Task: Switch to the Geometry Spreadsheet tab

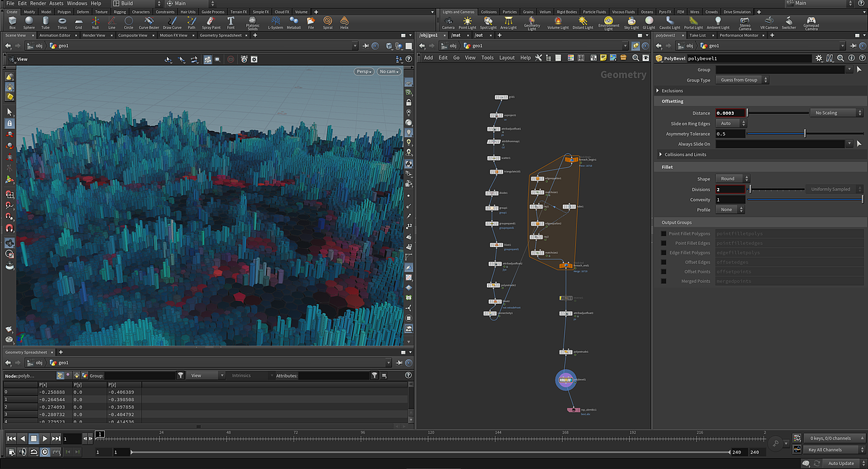Action: [220, 35]
